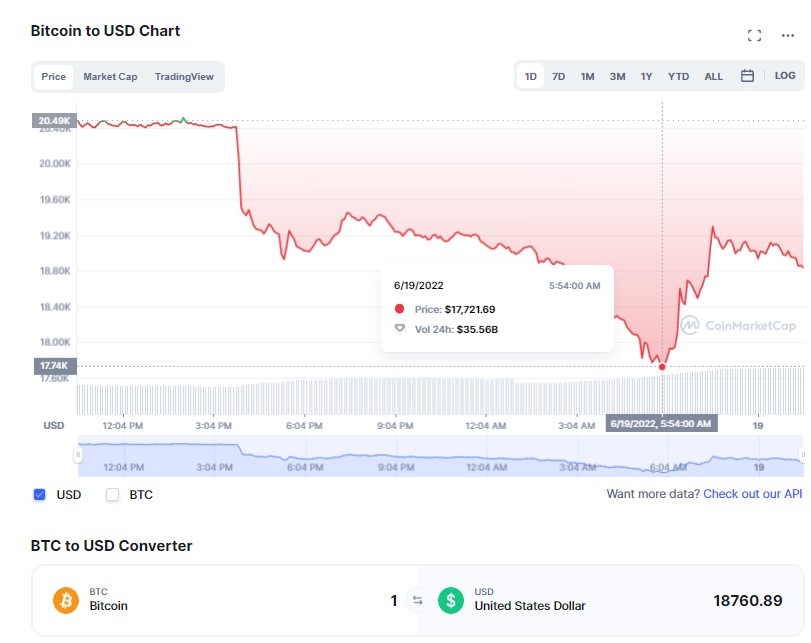
Task: Open the three-dot more options menu
Action: click(x=788, y=36)
